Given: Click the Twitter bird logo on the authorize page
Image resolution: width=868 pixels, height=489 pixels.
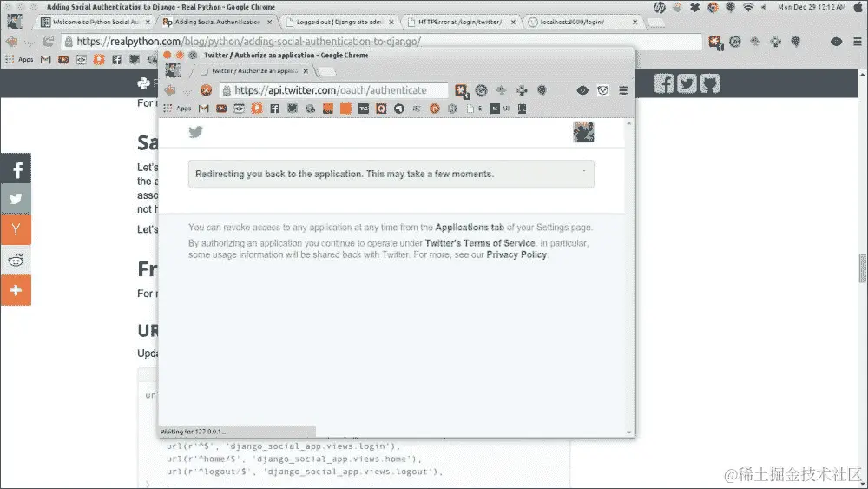Looking at the screenshot, I should pyautogui.click(x=195, y=132).
